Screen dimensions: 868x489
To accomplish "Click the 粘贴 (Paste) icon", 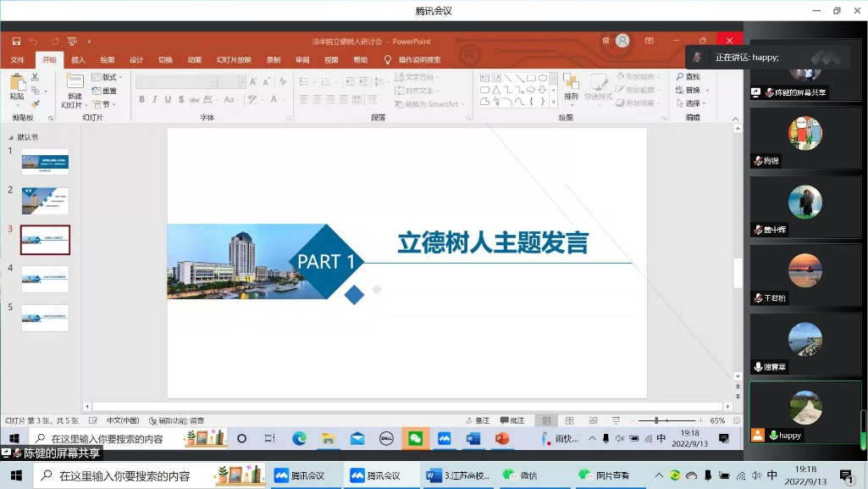I will (17, 83).
